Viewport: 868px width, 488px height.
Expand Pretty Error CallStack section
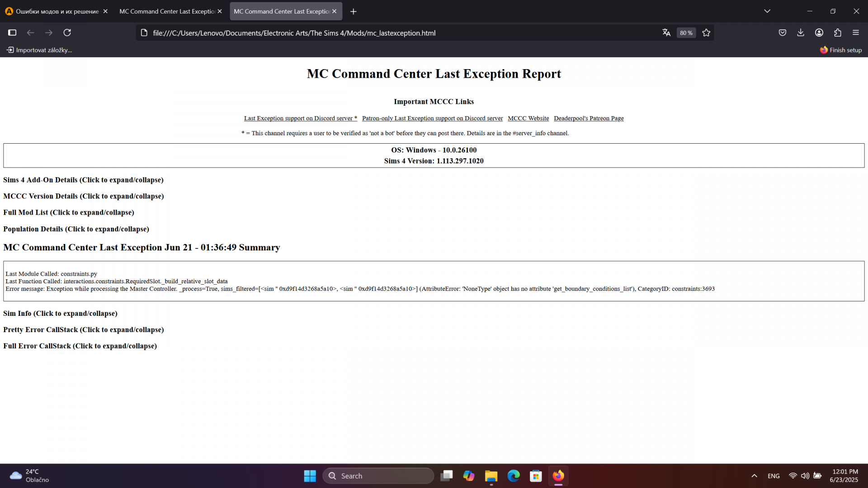click(84, 330)
